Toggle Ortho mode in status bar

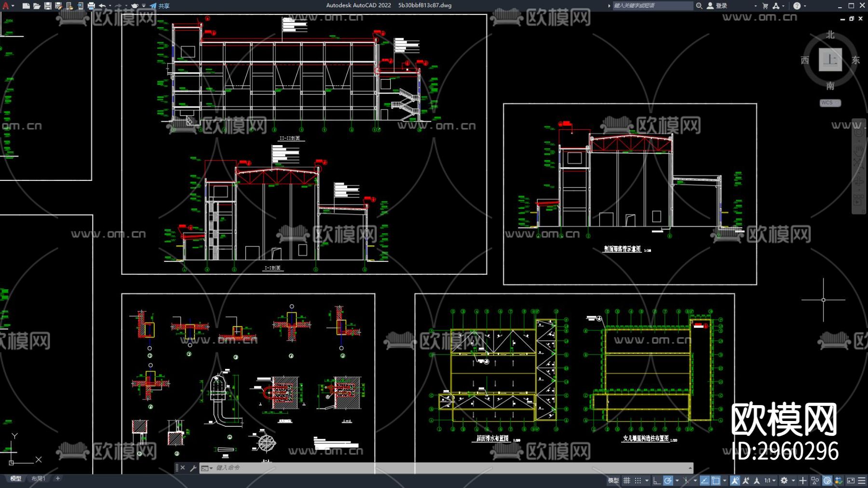point(657,481)
